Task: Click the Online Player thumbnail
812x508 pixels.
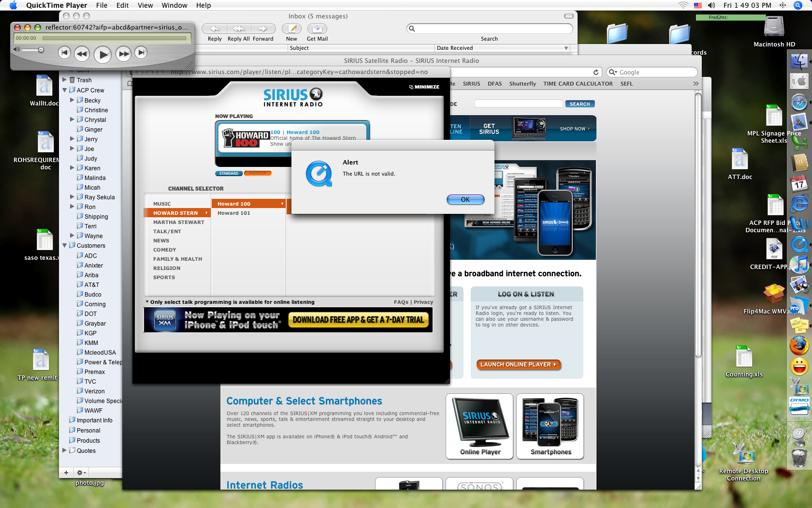Action: [x=479, y=426]
